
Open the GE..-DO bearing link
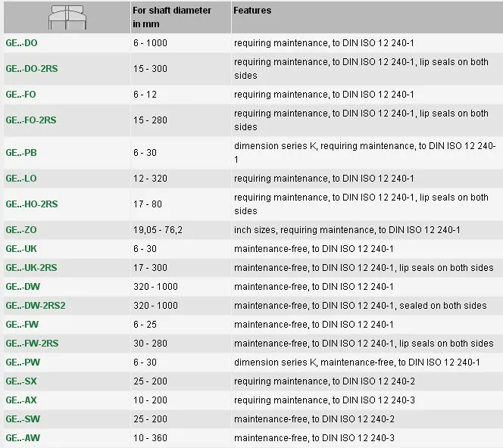[21, 44]
